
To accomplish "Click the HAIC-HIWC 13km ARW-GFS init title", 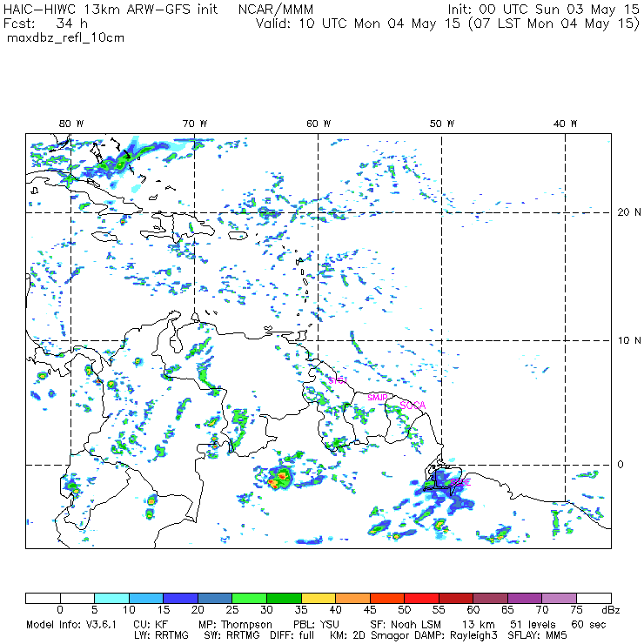I will point(110,9).
